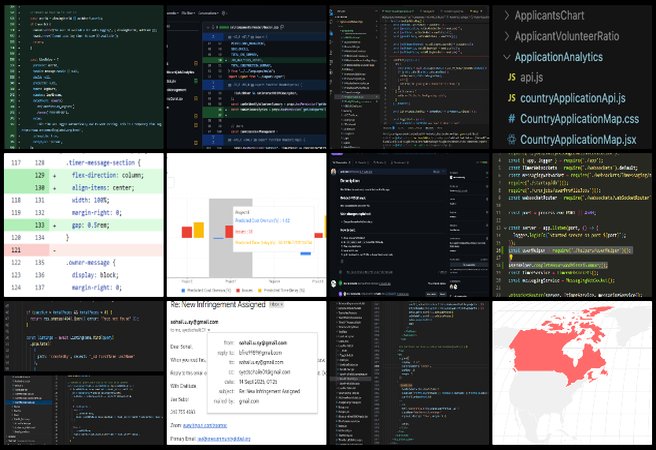656x450 pixels.
Task: Toggle the Predicted Cost Overrun (%) legend series
Action: click(x=209, y=288)
